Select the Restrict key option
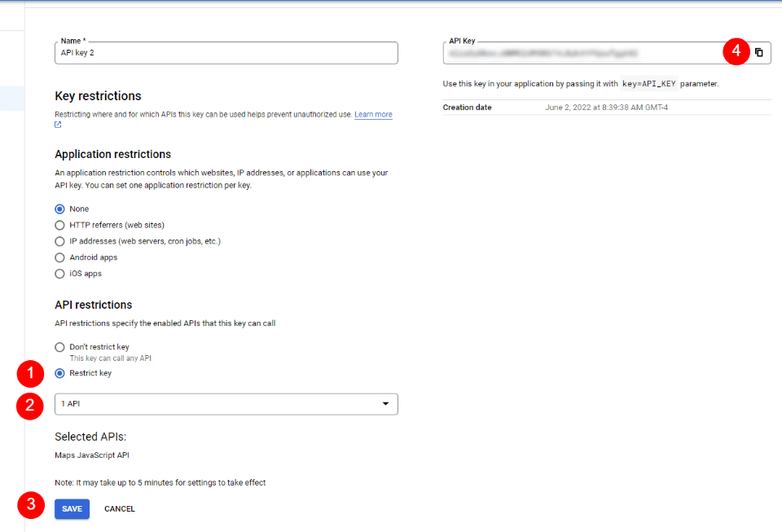This screenshot has height=532, width=782. point(59,372)
